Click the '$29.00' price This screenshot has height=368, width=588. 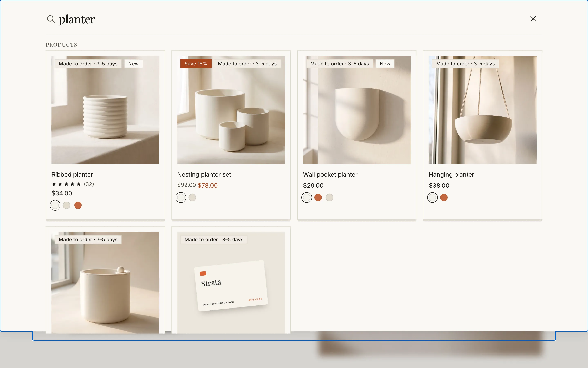click(x=313, y=185)
